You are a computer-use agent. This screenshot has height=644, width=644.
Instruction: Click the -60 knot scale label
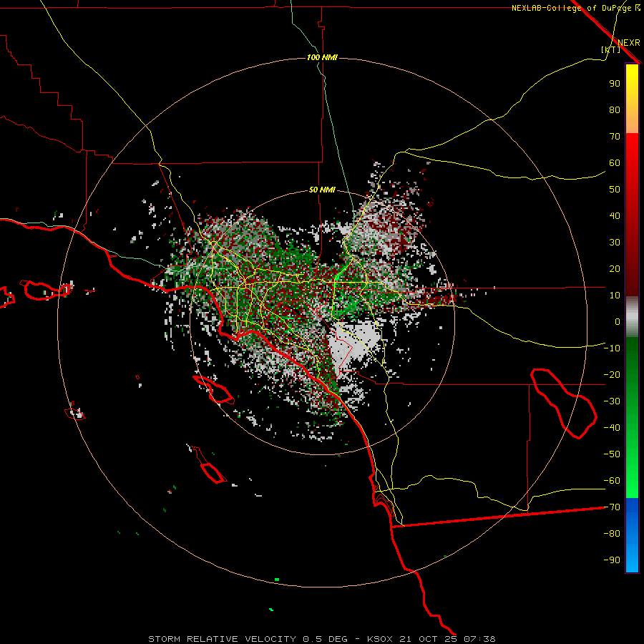tap(612, 481)
